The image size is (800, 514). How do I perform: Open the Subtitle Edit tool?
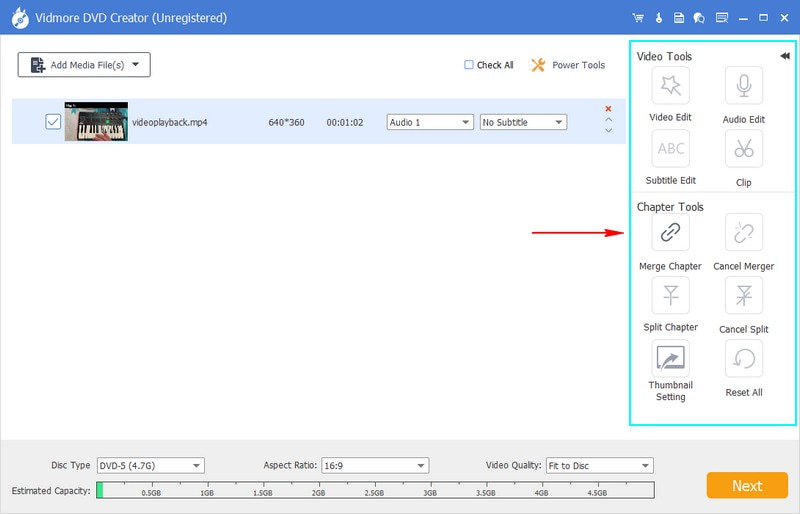[670, 149]
